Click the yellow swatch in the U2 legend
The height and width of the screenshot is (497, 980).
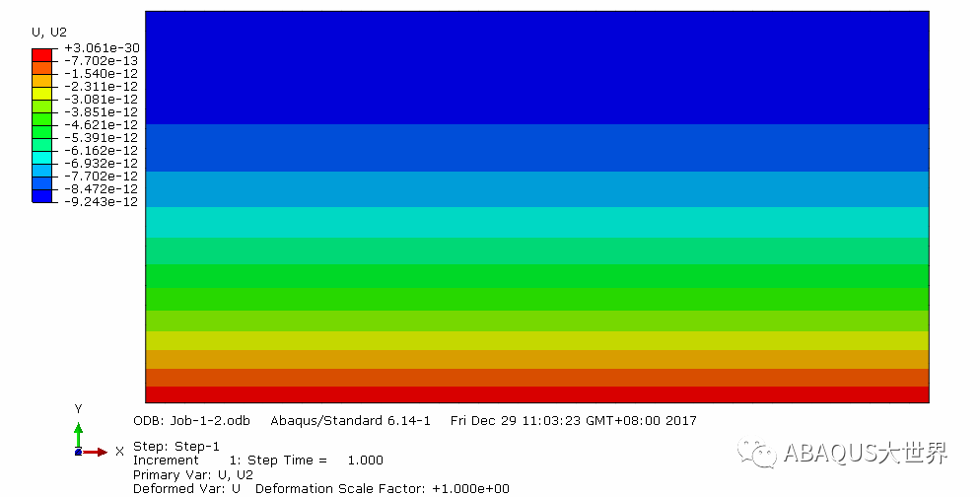41,93
